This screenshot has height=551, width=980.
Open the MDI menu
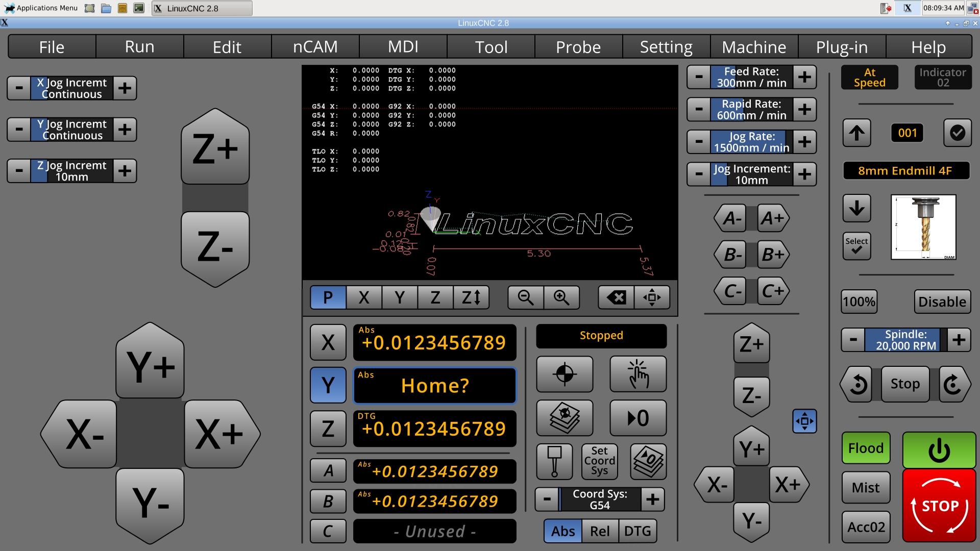403,47
